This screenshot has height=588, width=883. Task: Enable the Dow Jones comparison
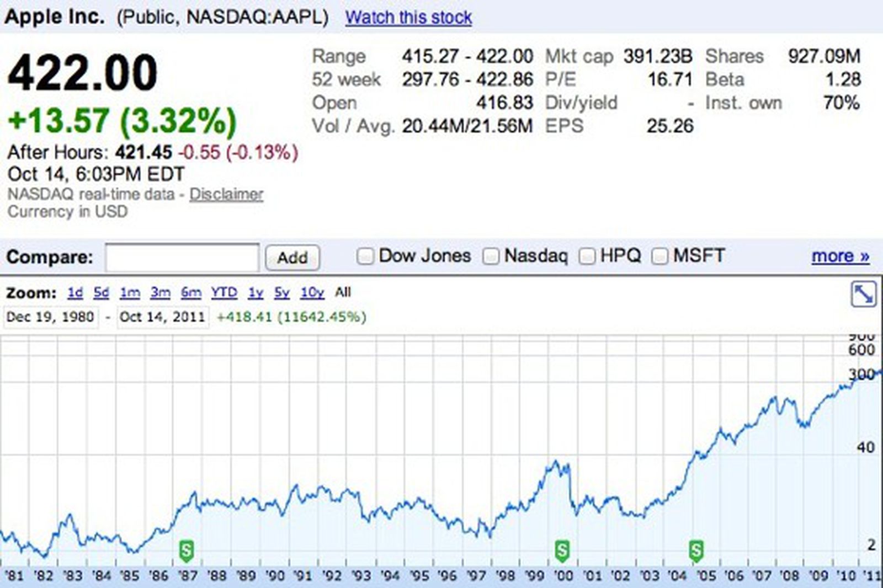click(365, 255)
